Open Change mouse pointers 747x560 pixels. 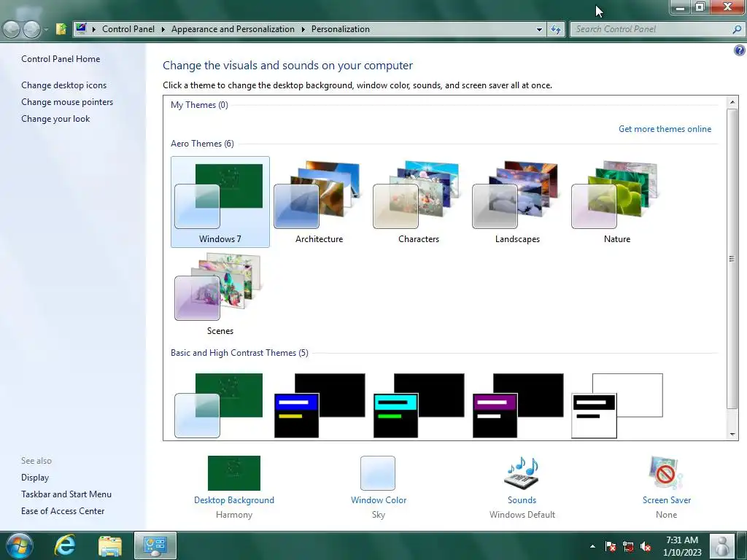(67, 102)
